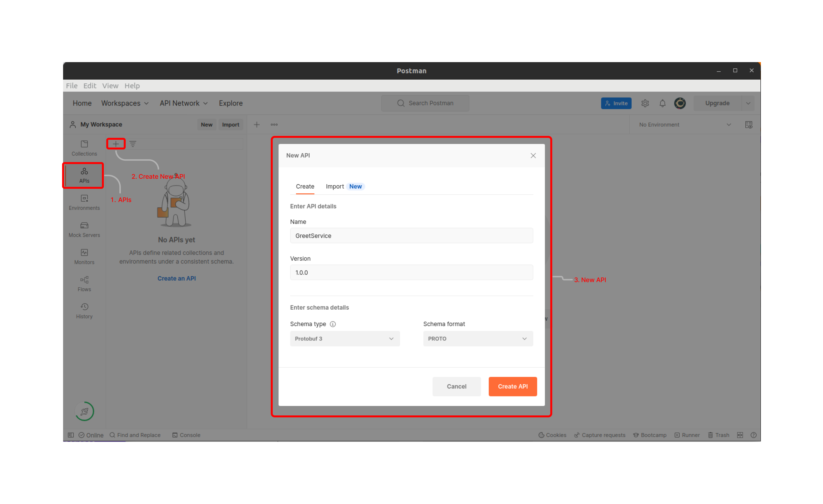Open the Mock Servers sidebar icon
Viewport: 823px width, 504px height.
tap(83, 229)
